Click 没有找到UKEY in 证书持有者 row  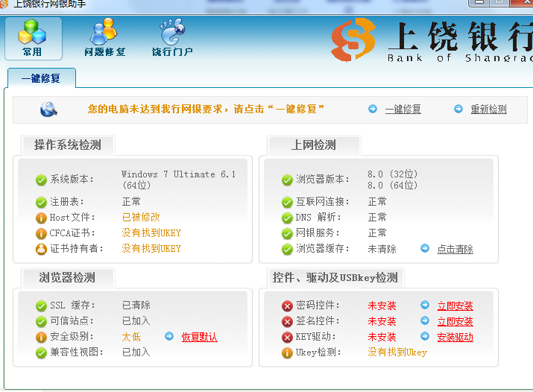point(151,248)
